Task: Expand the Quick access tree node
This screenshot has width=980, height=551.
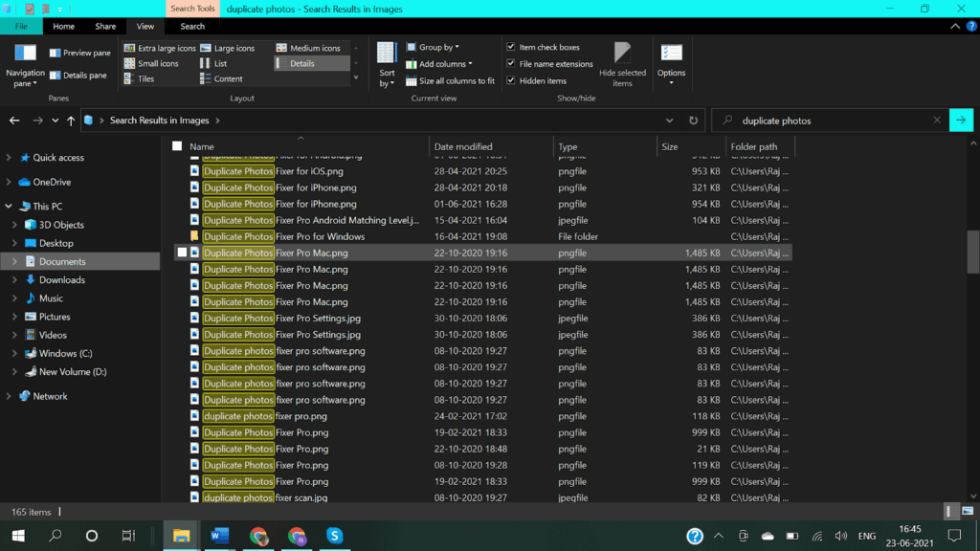Action: coord(9,158)
